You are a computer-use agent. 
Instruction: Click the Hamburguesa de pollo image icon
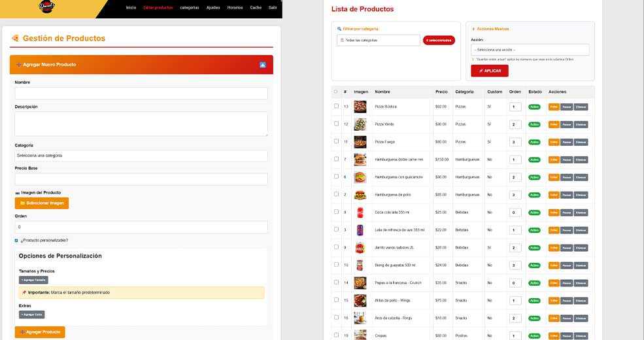(x=360, y=195)
